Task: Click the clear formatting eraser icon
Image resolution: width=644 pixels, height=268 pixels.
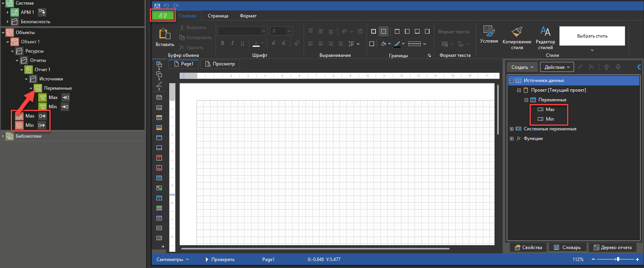Action: click(x=297, y=43)
